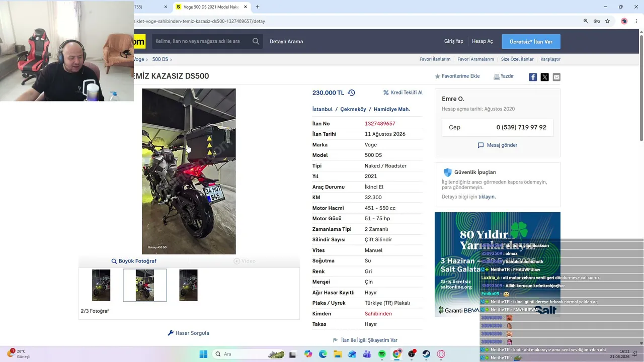This screenshot has height=362, width=644.
Task: Click the printer icon beside Yazdır
Action: pos(497,76)
